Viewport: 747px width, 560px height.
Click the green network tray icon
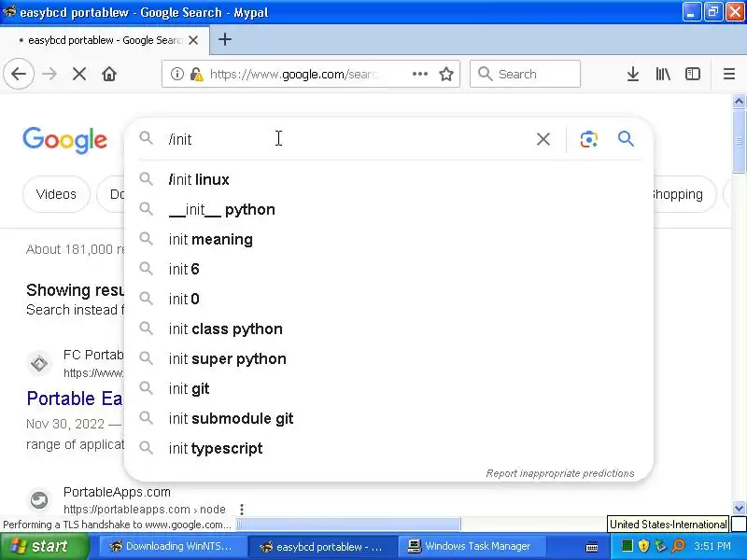click(x=660, y=546)
